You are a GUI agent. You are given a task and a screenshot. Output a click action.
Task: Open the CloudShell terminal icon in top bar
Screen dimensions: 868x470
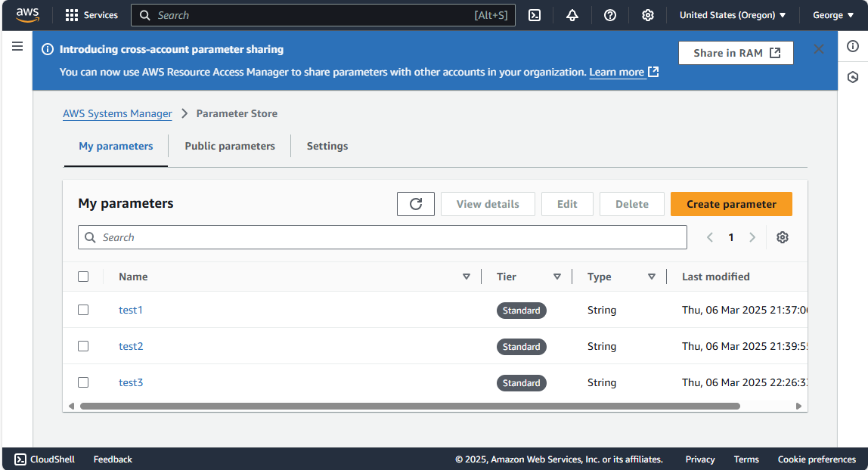pos(535,15)
